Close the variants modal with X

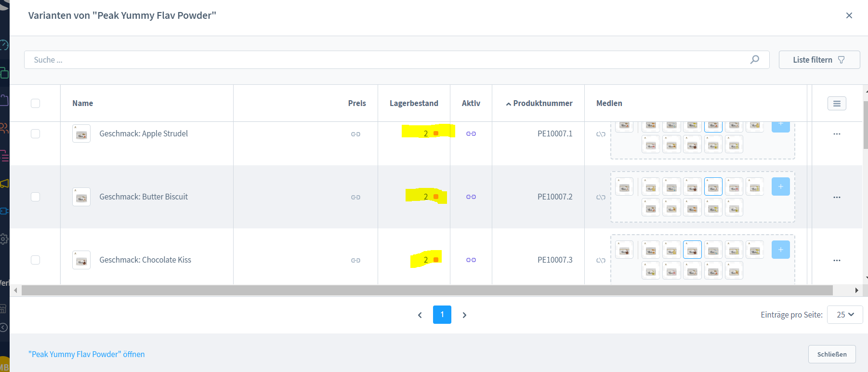pyautogui.click(x=849, y=15)
